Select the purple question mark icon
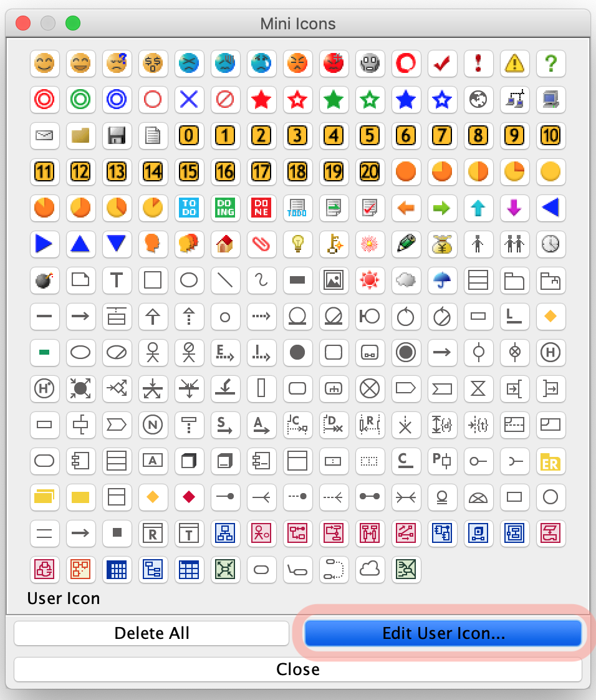The image size is (596, 700). 550,63
